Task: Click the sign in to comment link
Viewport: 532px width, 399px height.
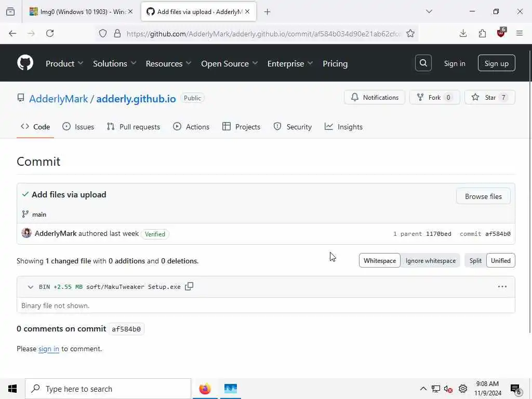Action: coord(48,349)
